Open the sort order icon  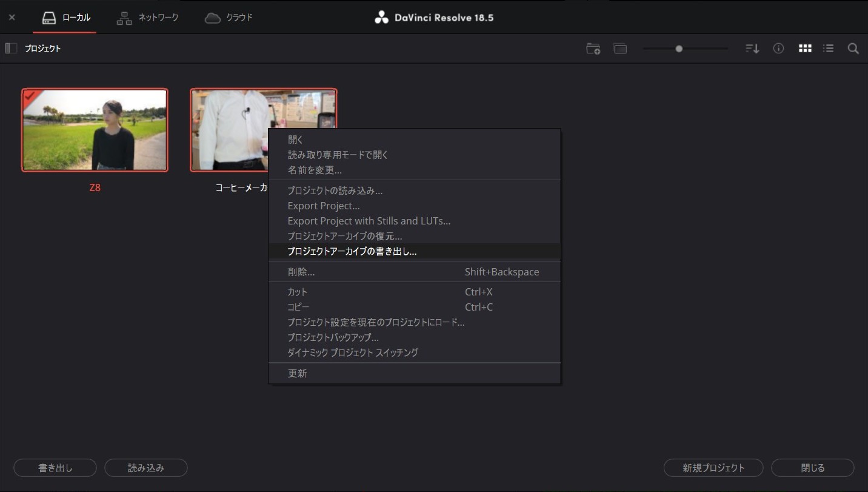click(752, 48)
